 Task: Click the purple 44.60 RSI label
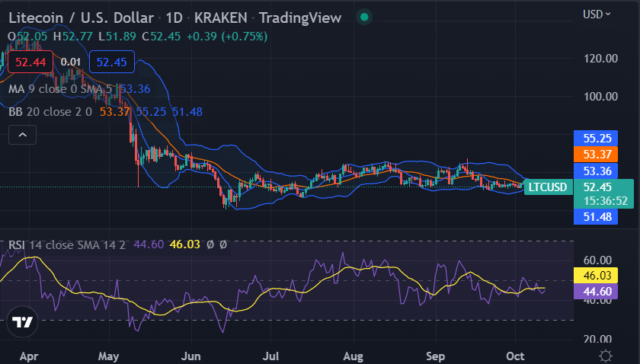[596, 292]
